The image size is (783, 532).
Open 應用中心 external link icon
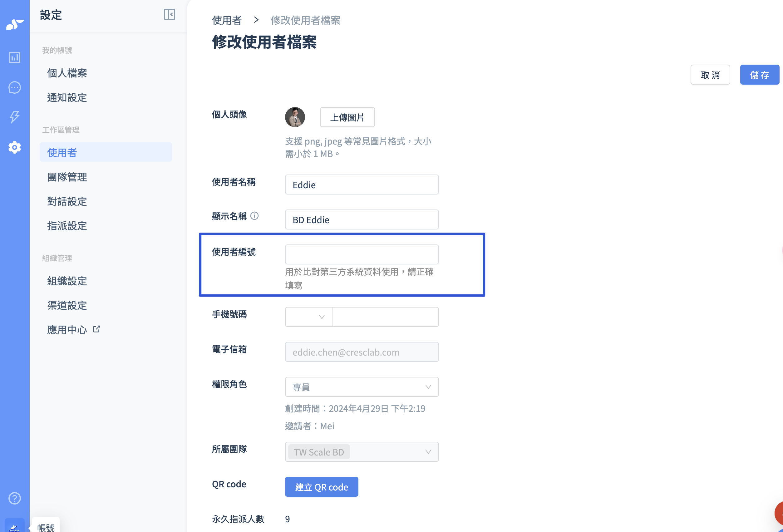pyautogui.click(x=97, y=329)
